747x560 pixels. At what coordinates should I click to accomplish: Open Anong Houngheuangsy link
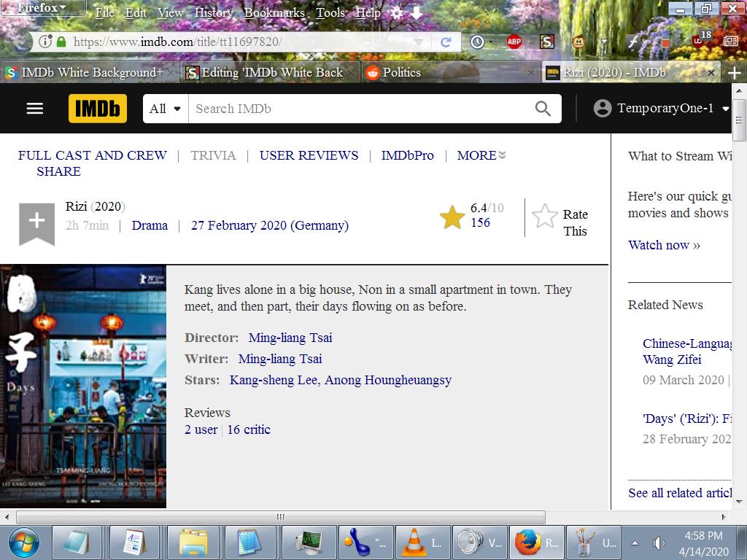pos(388,380)
